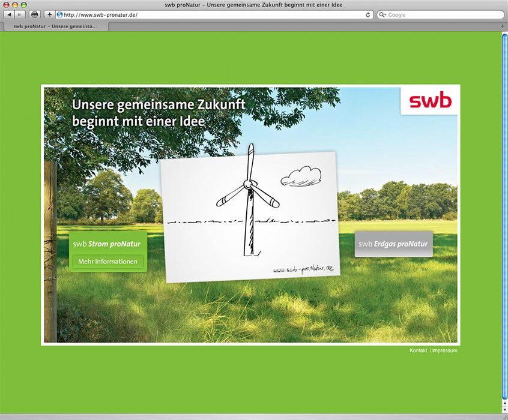Click the scrollbar down arrow
Viewport: 508px width, 420px height.
[505, 410]
